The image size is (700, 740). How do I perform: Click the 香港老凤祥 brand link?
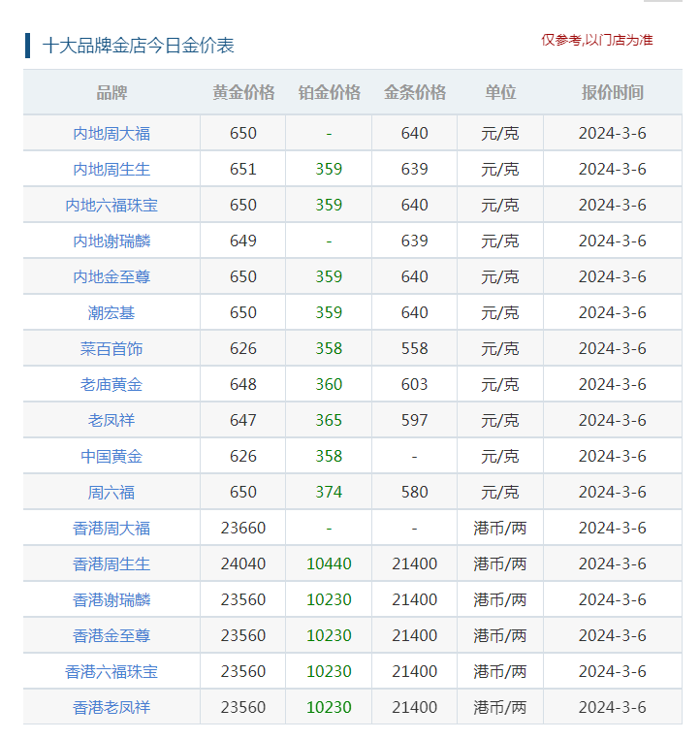(111, 707)
